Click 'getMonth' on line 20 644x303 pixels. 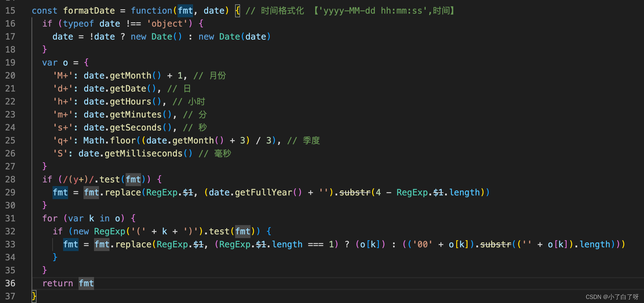click(131, 75)
